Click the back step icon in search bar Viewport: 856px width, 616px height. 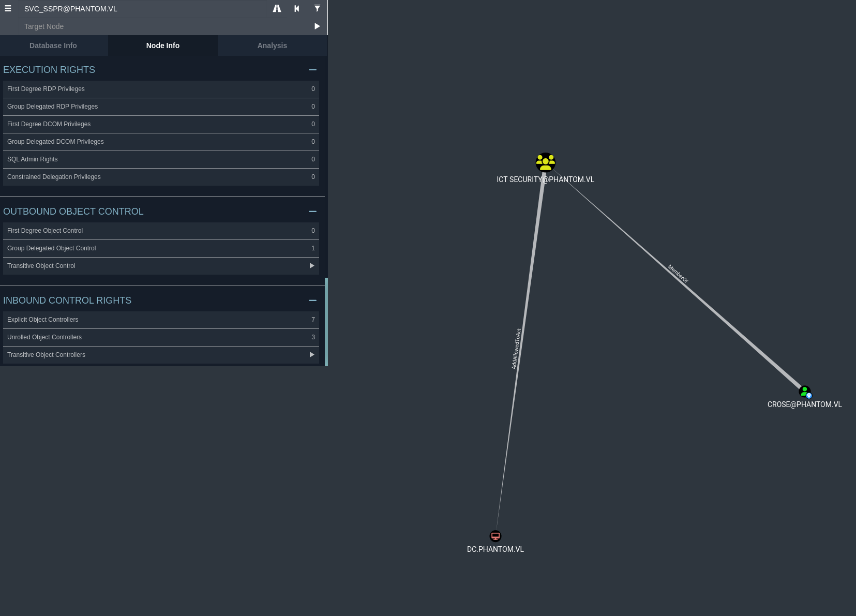[297, 9]
